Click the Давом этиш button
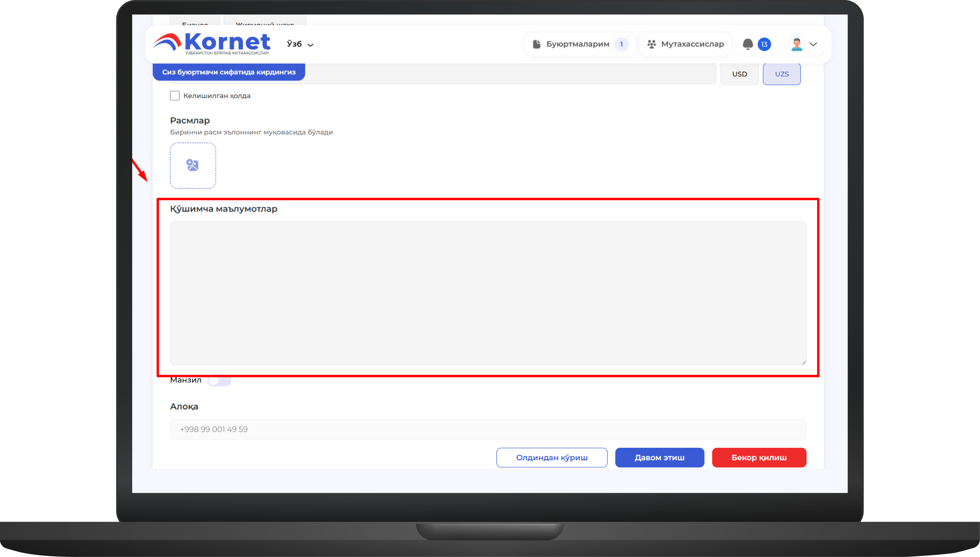This screenshot has height=557, width=980. click(659, 457)
